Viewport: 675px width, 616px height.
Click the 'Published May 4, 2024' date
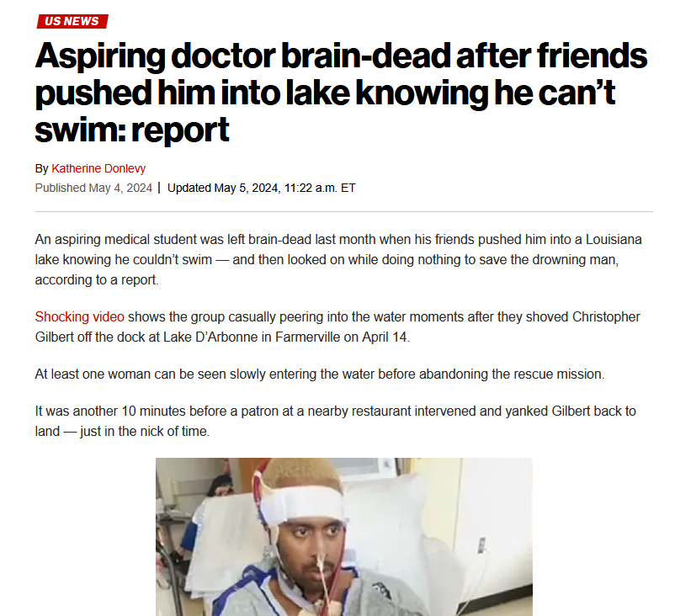(94, 189)
